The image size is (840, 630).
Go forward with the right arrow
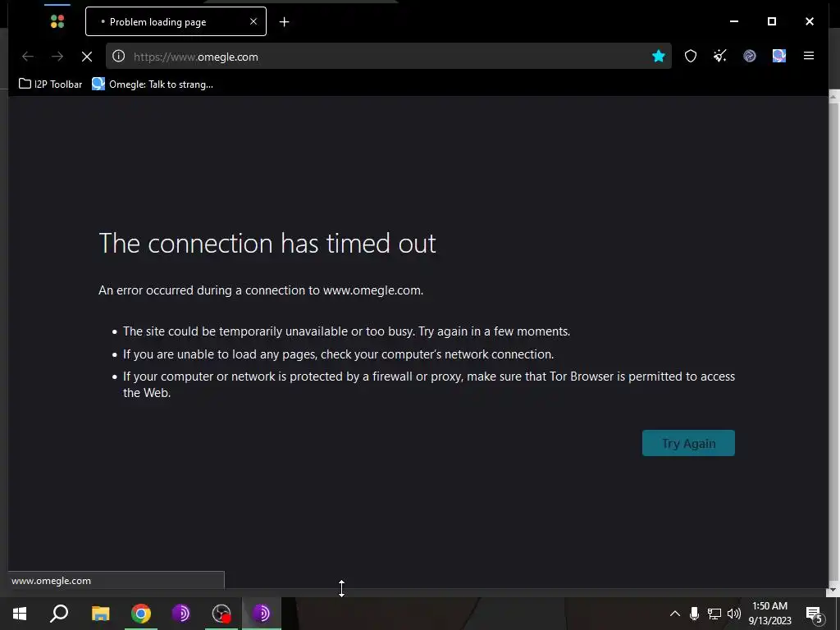click(x=57, y=57)
